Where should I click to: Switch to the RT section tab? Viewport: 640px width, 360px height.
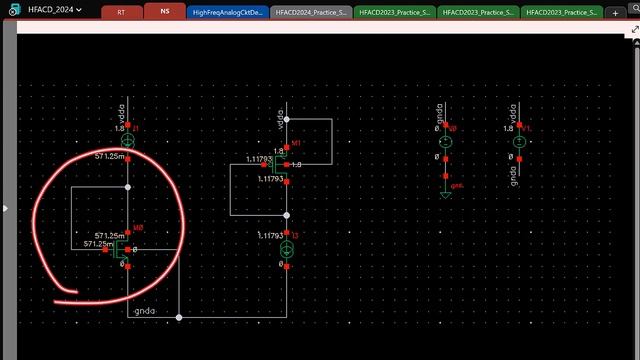(122, 12)
